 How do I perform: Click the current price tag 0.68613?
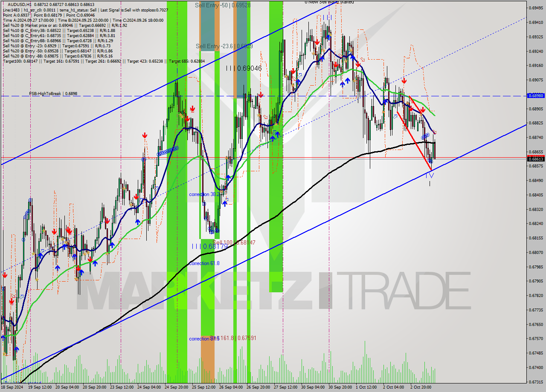(x=536, y=159)
